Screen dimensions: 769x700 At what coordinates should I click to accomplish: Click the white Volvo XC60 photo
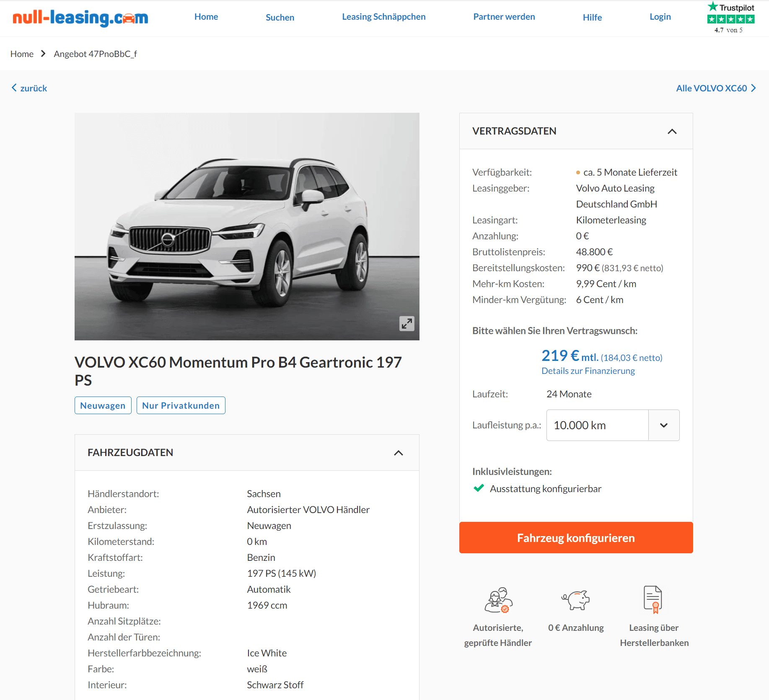[247, 226]
